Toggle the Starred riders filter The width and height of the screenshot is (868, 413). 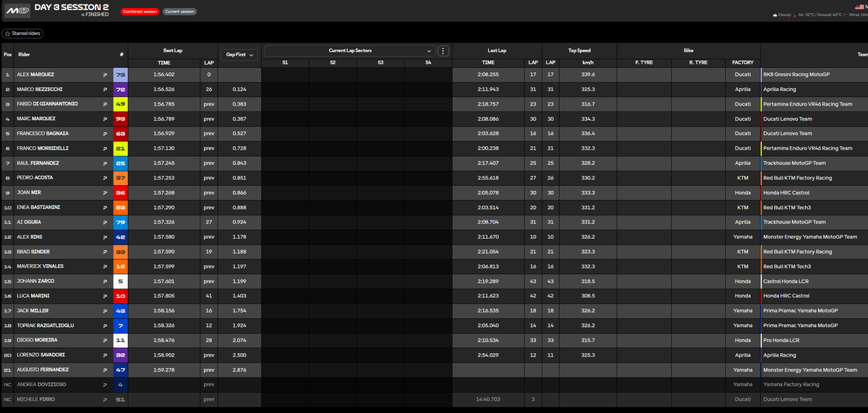point(22,33)
